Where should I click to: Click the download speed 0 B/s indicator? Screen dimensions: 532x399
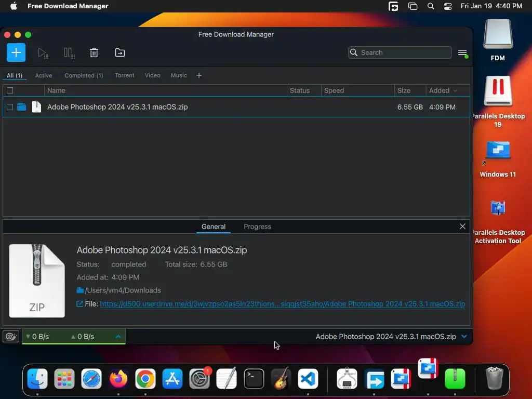(37, 337)
